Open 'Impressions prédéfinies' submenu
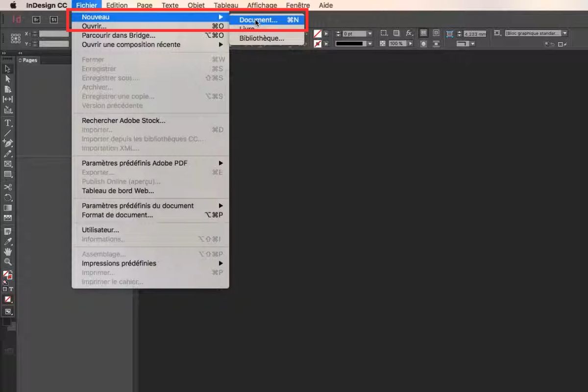 150,264
